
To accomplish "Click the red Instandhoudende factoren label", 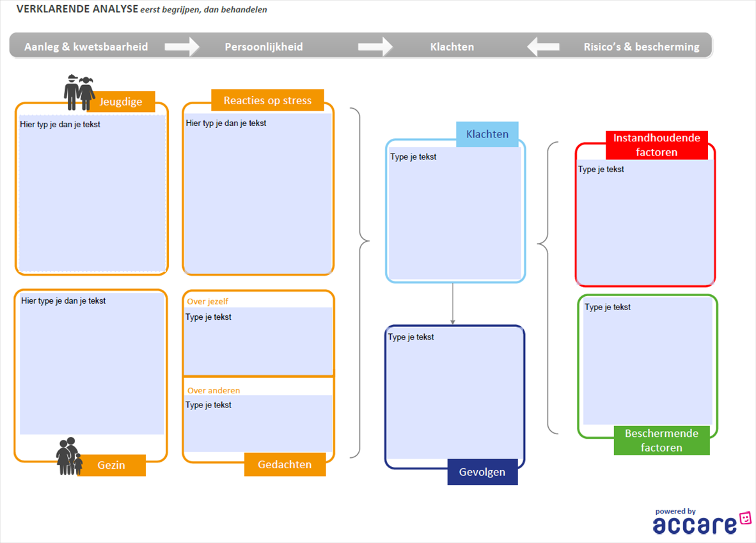I will pos(656,145).
